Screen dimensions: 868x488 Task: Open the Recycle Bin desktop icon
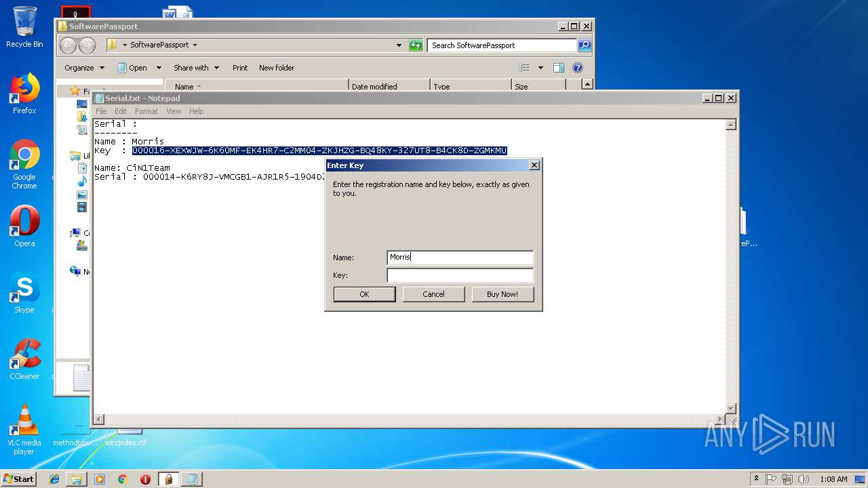point(24,27)
